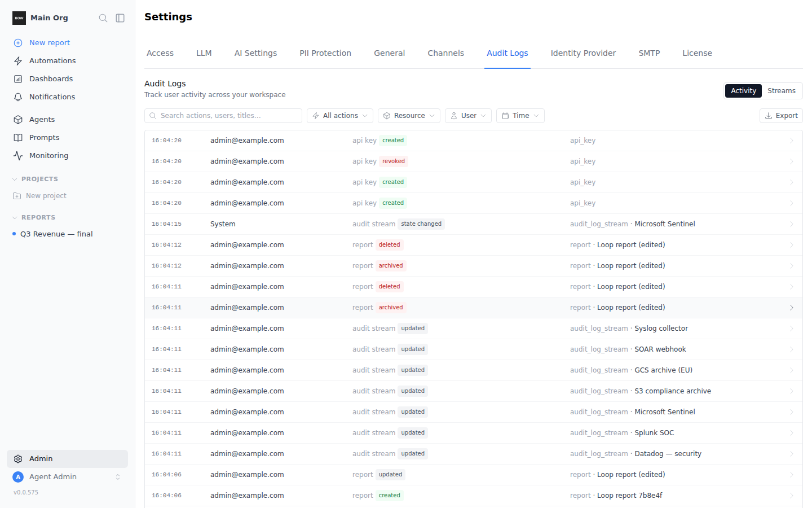This screenshot has height=508, width=812.
Task: Click the New project folder icon
Action: click(x=17, y=196)
